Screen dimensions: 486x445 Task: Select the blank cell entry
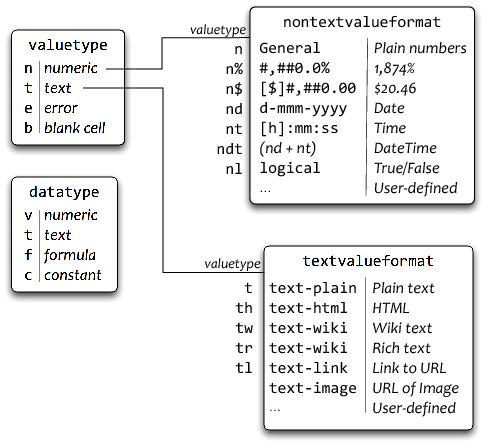(75, 128)
